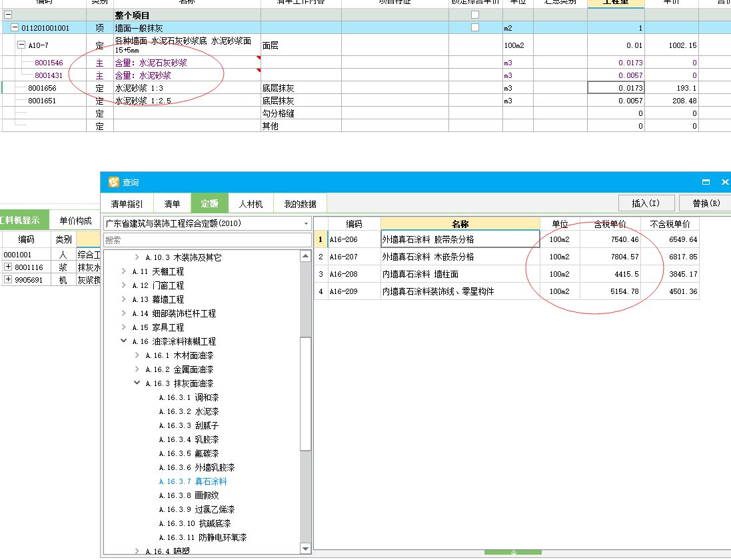Toggle the lock checkbox for 墙面一般抹灰
This screenshot has height=560, width=731.
pyautogui.click(x=475, y=27)
